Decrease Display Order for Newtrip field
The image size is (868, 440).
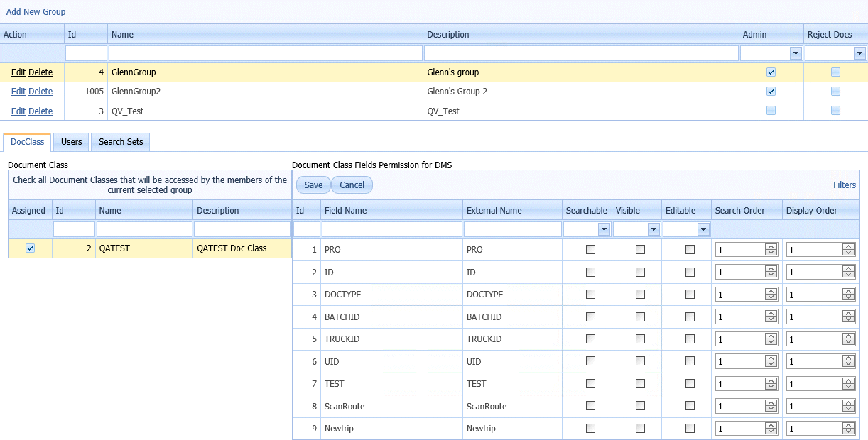pyautogui.click(x=848, y=432)
